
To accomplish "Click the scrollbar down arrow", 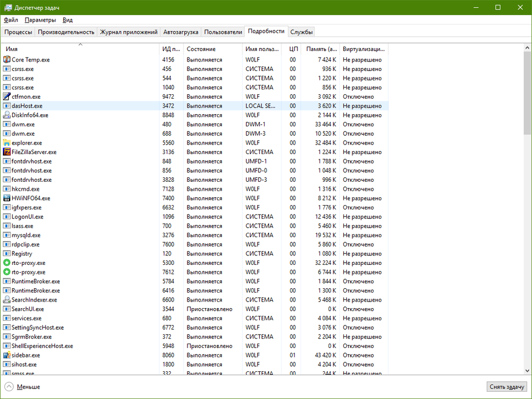I will click(x=527, y=371).
